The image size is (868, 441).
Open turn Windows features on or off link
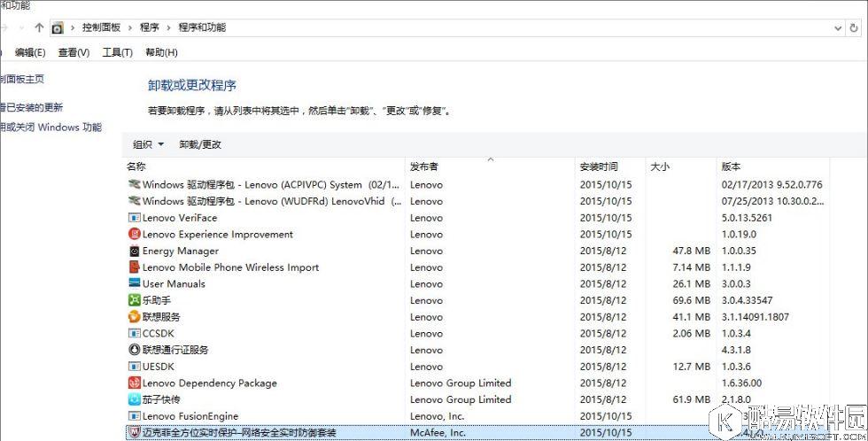51,128
